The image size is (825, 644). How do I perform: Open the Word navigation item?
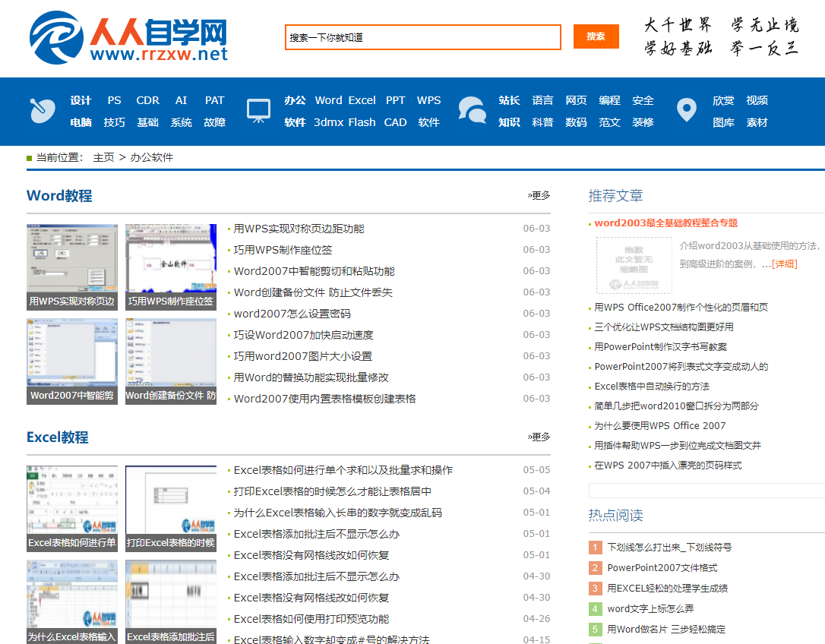click(x=328, y=100)
